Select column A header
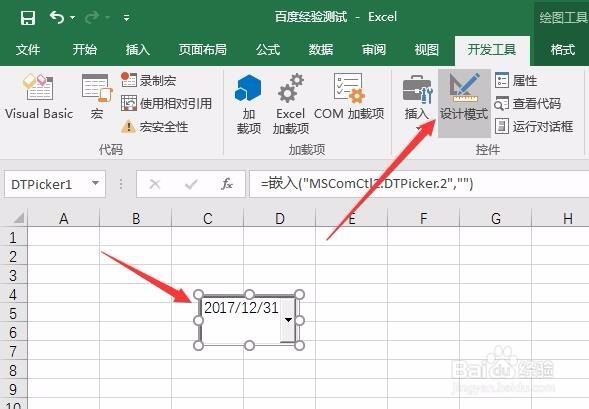Screen dimensions: 589x409 [64, 218]
